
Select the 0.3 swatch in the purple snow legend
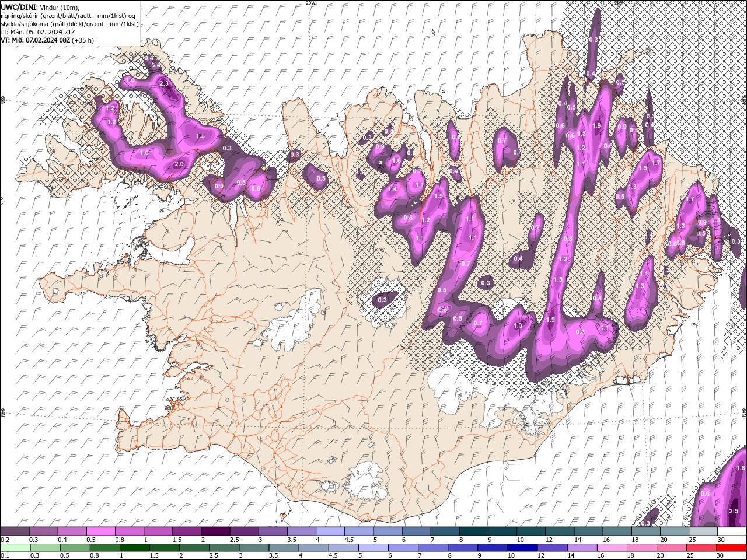pyautogui.click(x=43, y=531)
